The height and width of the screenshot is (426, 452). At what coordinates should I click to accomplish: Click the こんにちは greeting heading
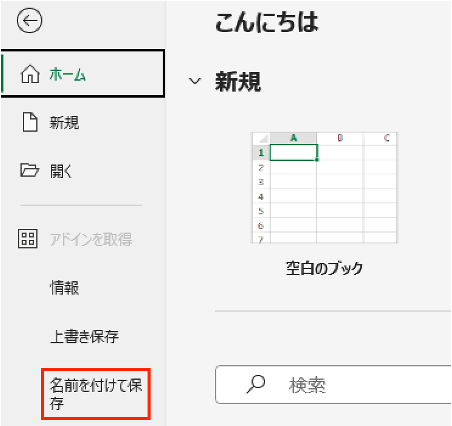tap(267, 22)
